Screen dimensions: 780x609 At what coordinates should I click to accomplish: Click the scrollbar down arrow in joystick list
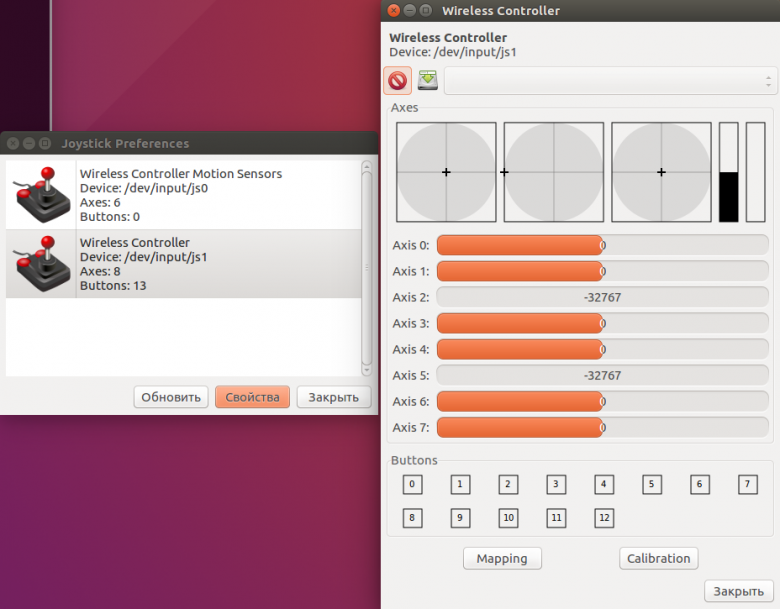[x=367, y=371]
